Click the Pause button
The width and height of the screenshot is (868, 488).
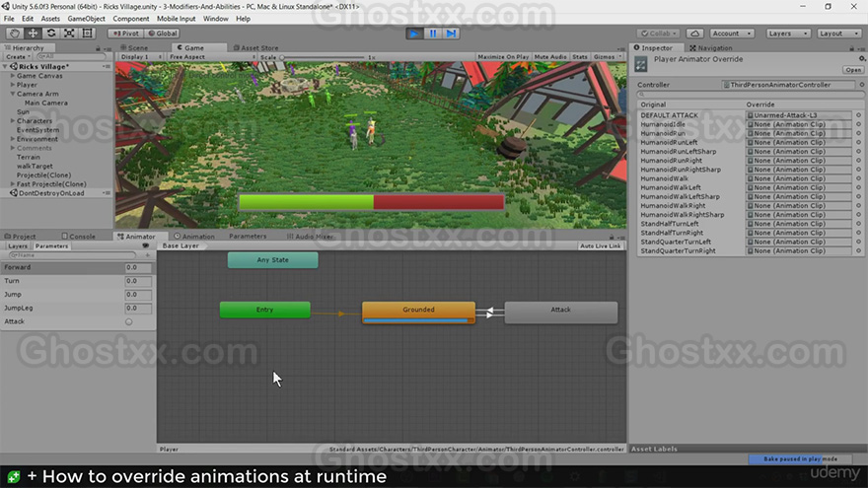[x=433, y=34]
